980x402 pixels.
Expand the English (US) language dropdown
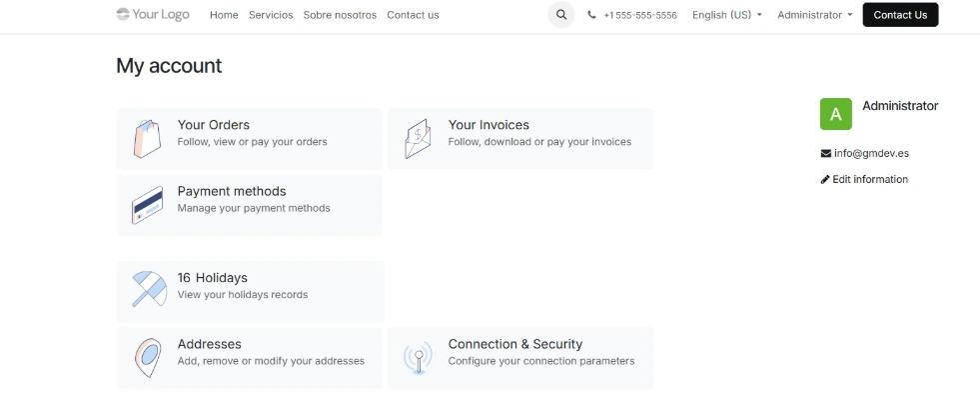(x=726, y=15)
